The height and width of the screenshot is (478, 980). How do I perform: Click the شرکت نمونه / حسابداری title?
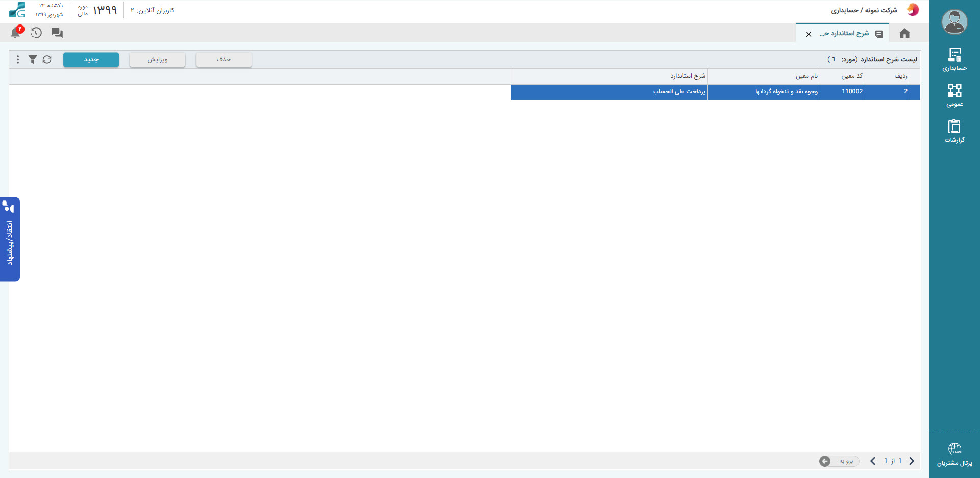(x=864, y=10)
